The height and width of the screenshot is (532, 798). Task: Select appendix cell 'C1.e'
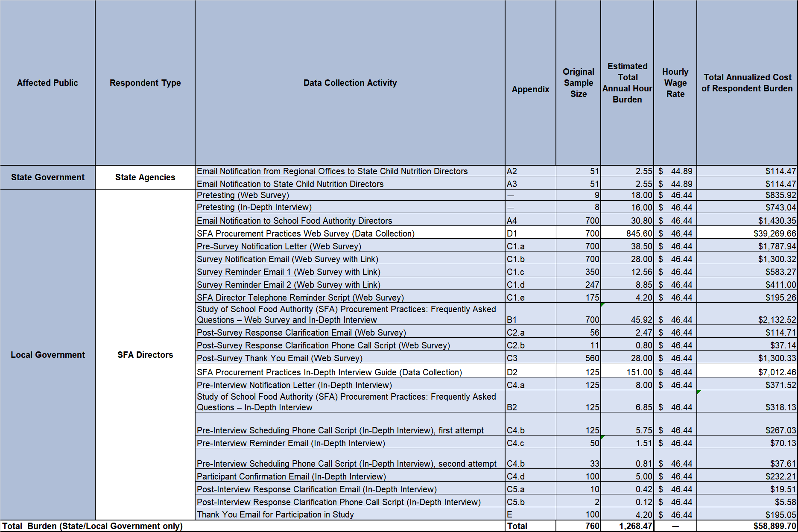[x=530, y=297]
